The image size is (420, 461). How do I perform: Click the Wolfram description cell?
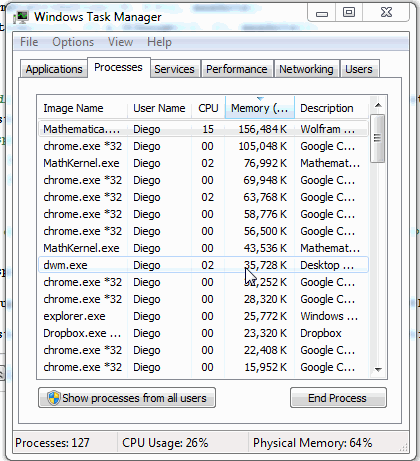(327, 129)
